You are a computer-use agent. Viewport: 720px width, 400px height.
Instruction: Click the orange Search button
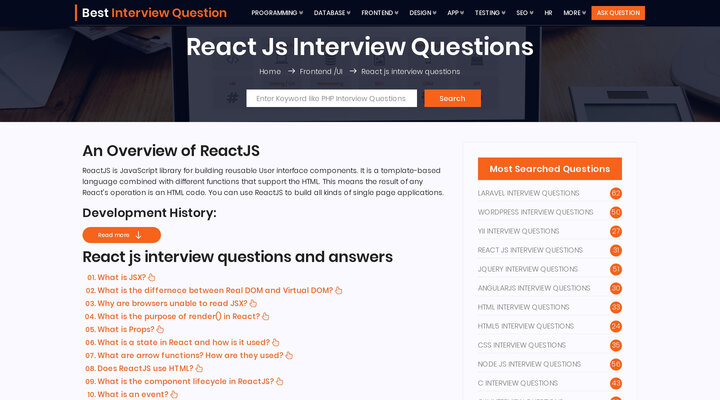click(x=452, y=98)
